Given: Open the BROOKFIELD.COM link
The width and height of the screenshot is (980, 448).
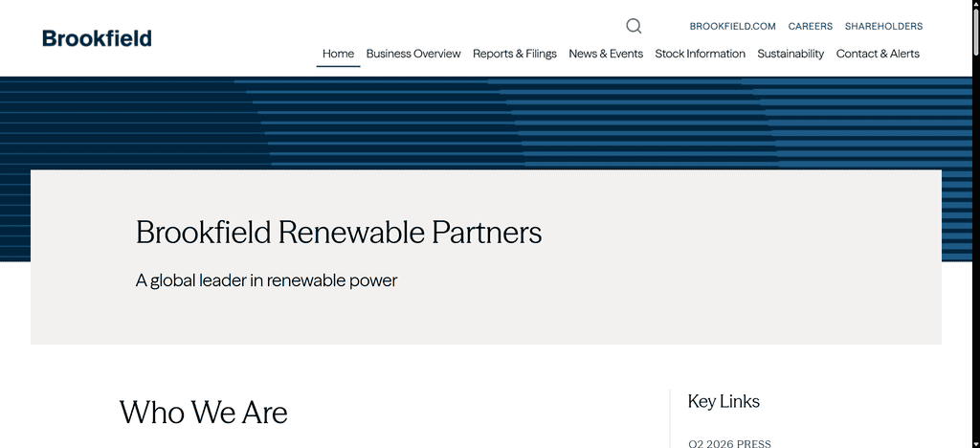Looking at the screenshot, I should (x=732, y=26).
